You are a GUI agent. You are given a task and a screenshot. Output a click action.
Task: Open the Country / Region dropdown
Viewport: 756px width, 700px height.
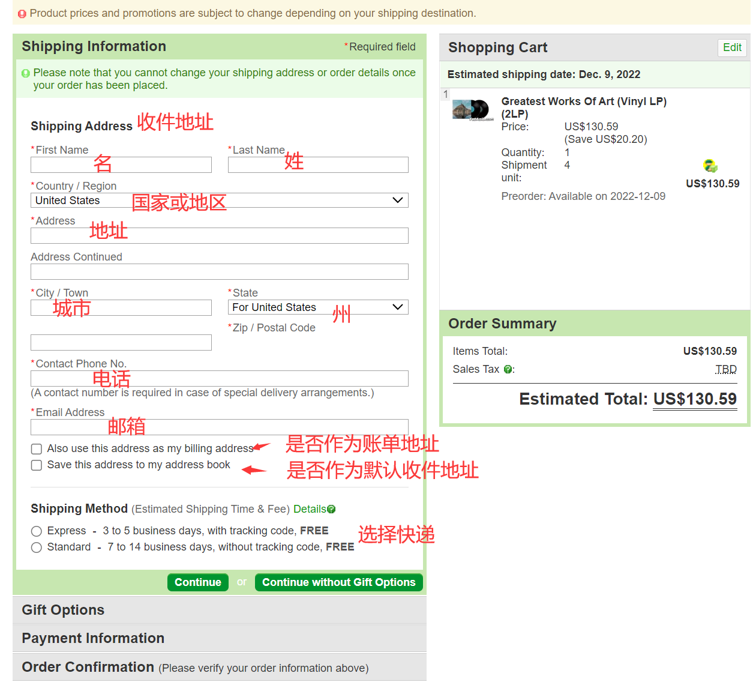coord(397,200)
